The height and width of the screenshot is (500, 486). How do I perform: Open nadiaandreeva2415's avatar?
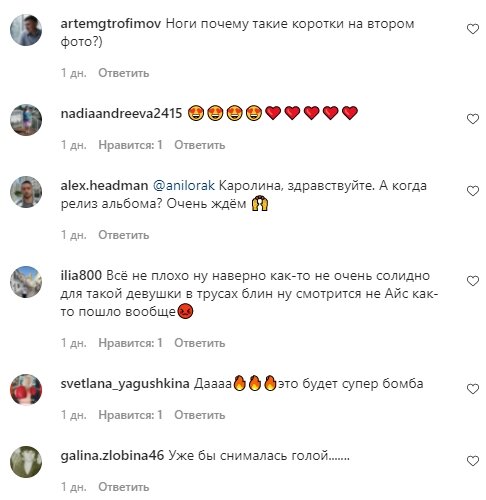(26, 120)
